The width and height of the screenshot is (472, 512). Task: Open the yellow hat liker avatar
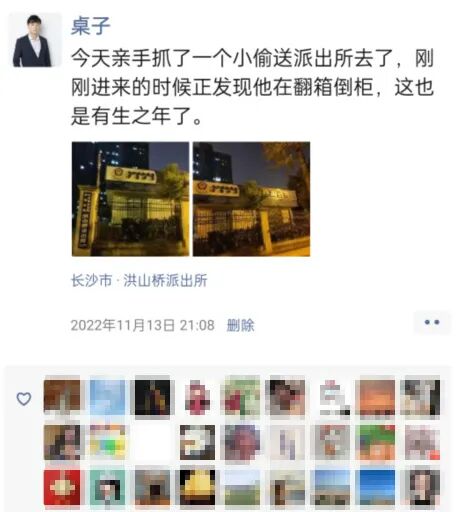click(197, 487)
